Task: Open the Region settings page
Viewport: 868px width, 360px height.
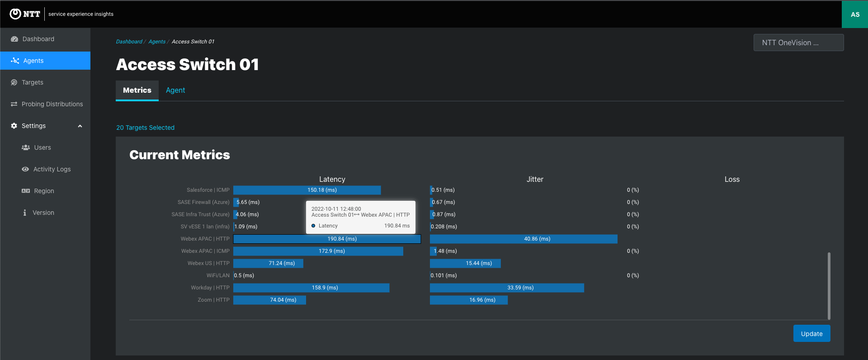Action: point(45,191)
